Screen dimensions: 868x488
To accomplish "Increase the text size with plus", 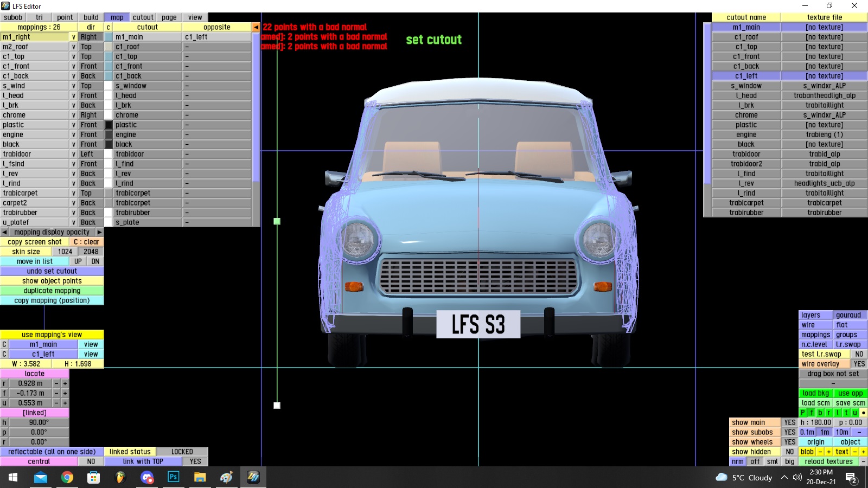I will 864,452.
